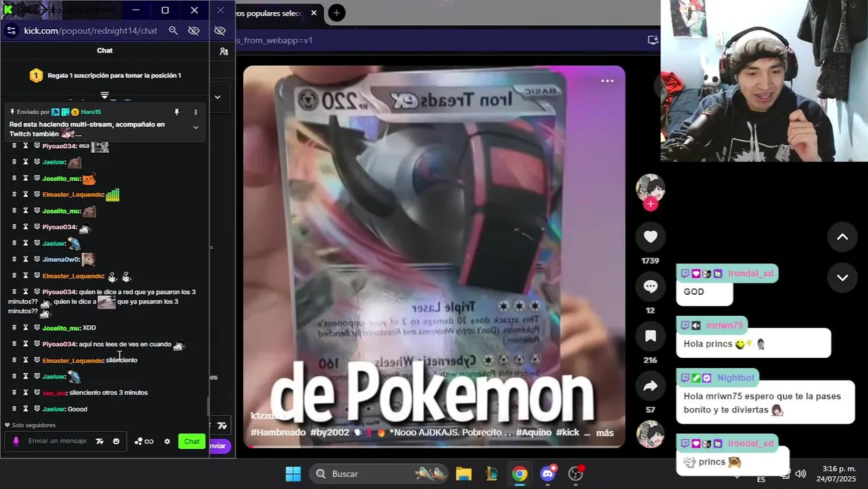Viewport: 868px width, 489px height.
Task: Click the video progress bar at the bottom
Action: pyautogui.click(x=434, y=446)
